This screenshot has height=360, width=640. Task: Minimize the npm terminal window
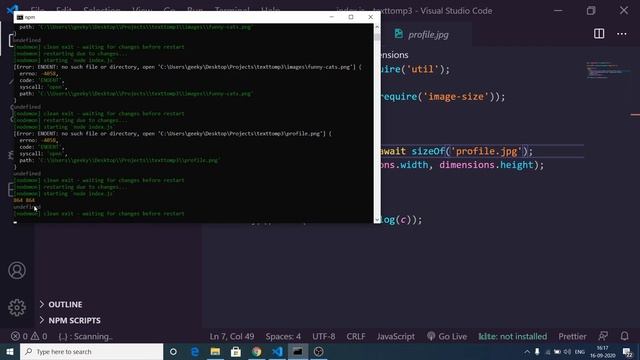pyautogui.click(x=331, y=17)
